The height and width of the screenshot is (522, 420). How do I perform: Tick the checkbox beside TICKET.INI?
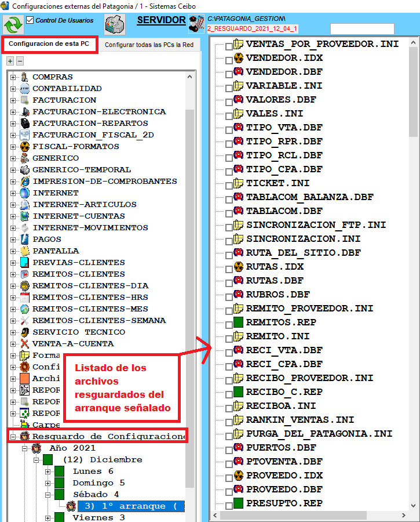(x=229, y=184)
